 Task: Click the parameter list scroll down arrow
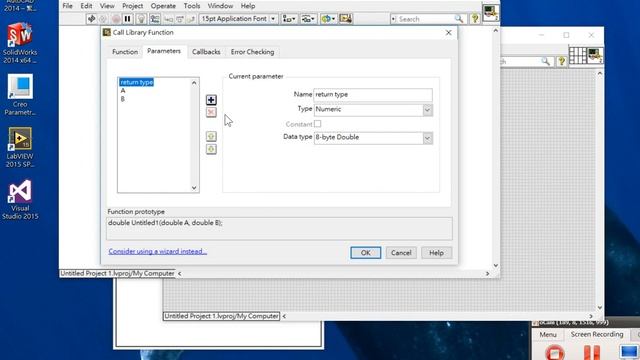pyautogui.click(x=194, y=188)
